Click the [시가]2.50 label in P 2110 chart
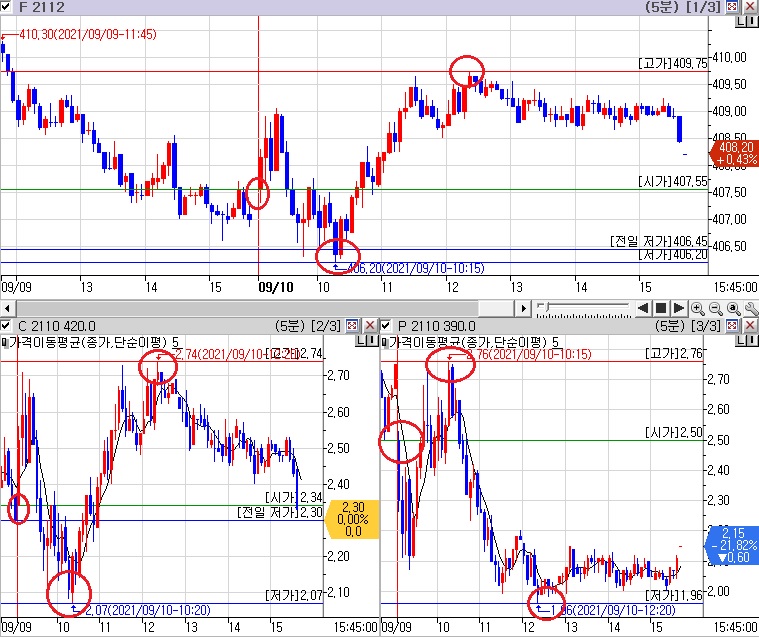 [x=673, y=432]
